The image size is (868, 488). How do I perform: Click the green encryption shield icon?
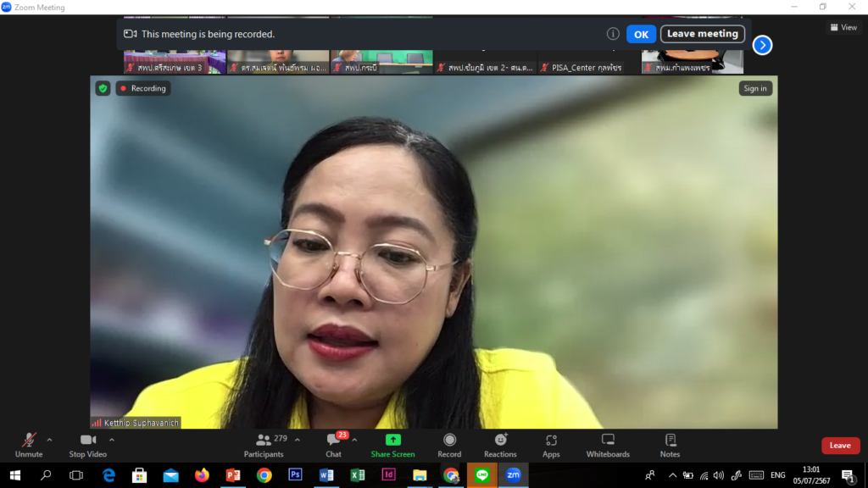click(x=103, y=88)
